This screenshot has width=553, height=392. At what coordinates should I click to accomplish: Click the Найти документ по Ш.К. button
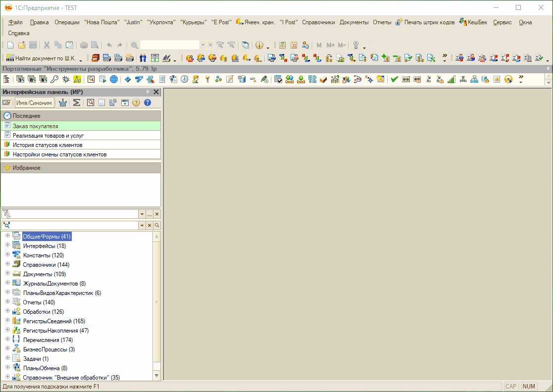(x=41, y=58)
